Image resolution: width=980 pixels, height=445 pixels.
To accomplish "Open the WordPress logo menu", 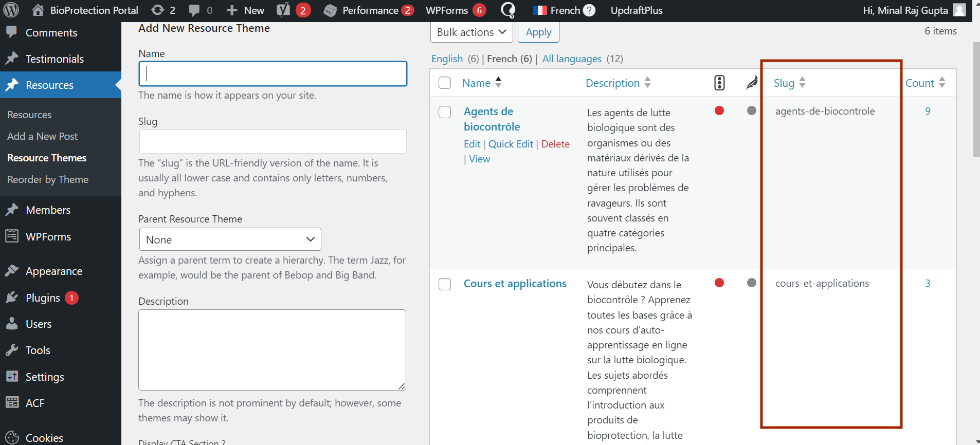I will click(11, 10).
